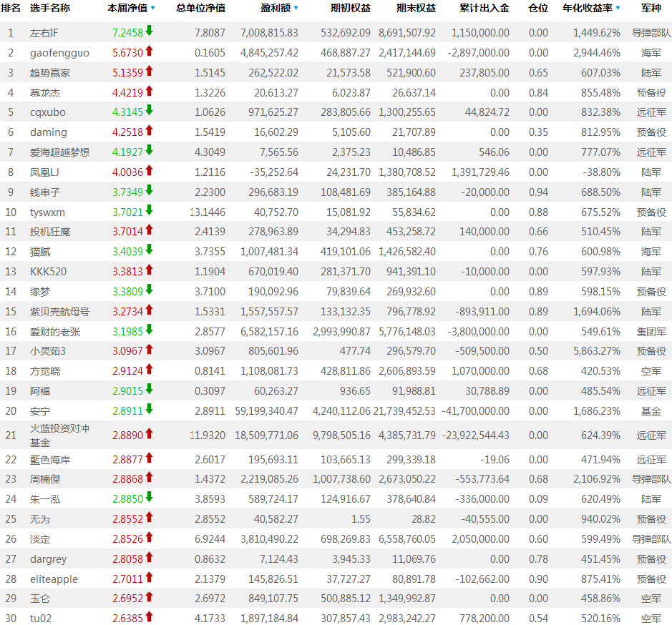672x625 pixels.
Task: Click the green down arrow beside 2.8850
Action: click(149, 497)
